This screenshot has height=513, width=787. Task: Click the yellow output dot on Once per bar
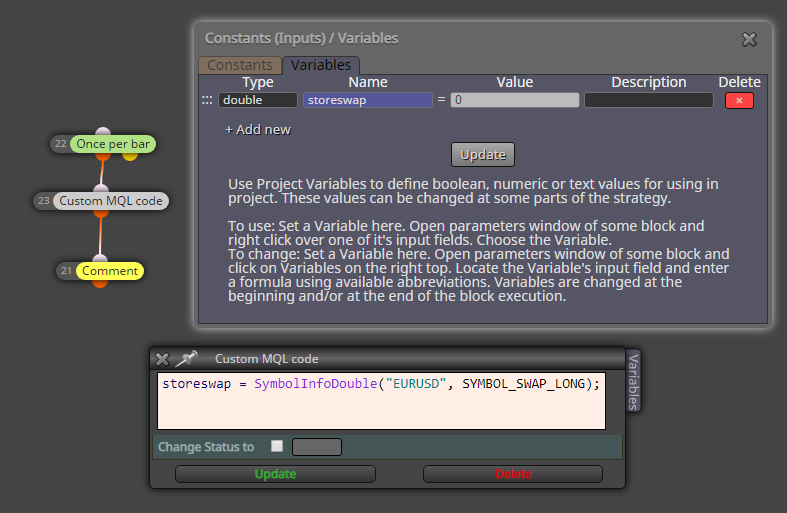tap(130, 156)
